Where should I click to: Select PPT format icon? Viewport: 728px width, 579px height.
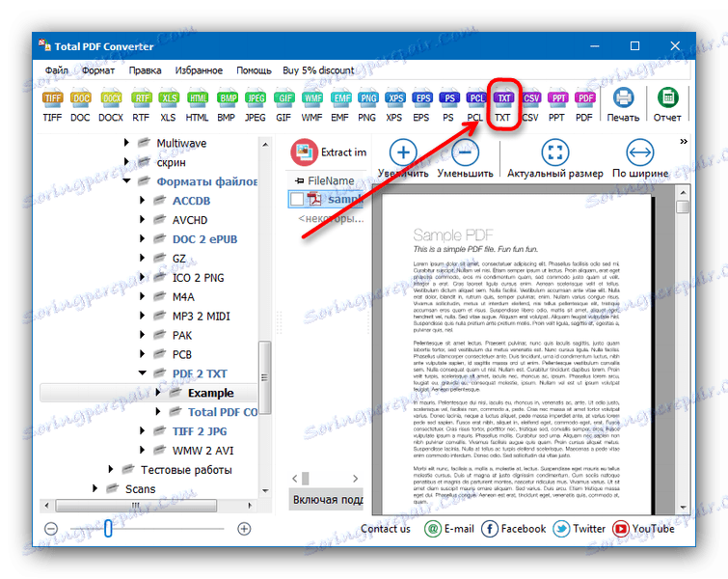[x=557, y=105]
